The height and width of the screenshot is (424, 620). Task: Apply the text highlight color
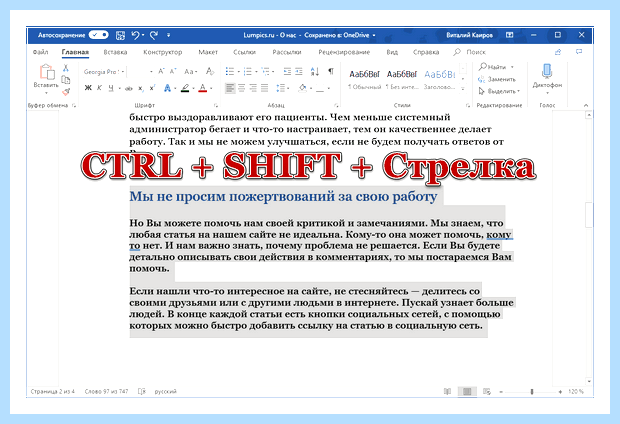tap(185, 88)
